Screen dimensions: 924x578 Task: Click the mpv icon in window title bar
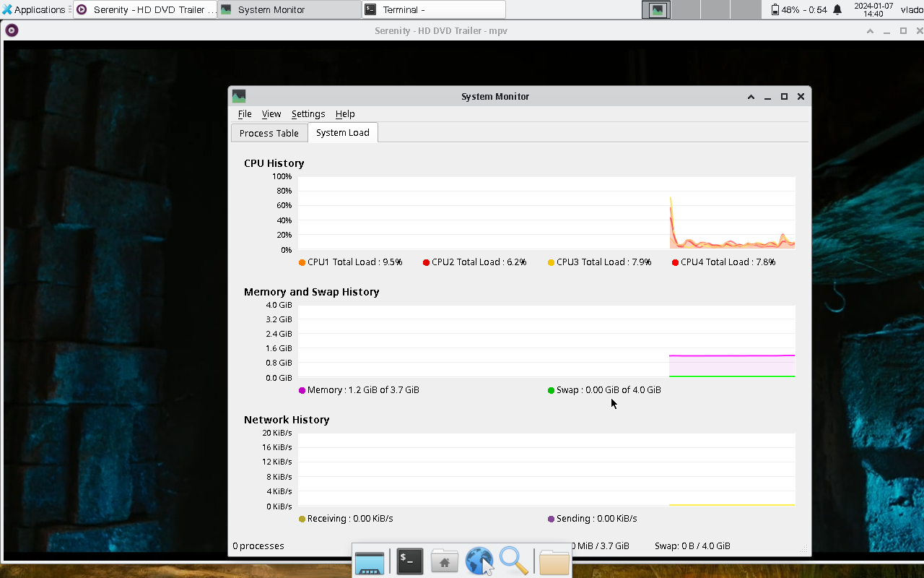point(12,30)
